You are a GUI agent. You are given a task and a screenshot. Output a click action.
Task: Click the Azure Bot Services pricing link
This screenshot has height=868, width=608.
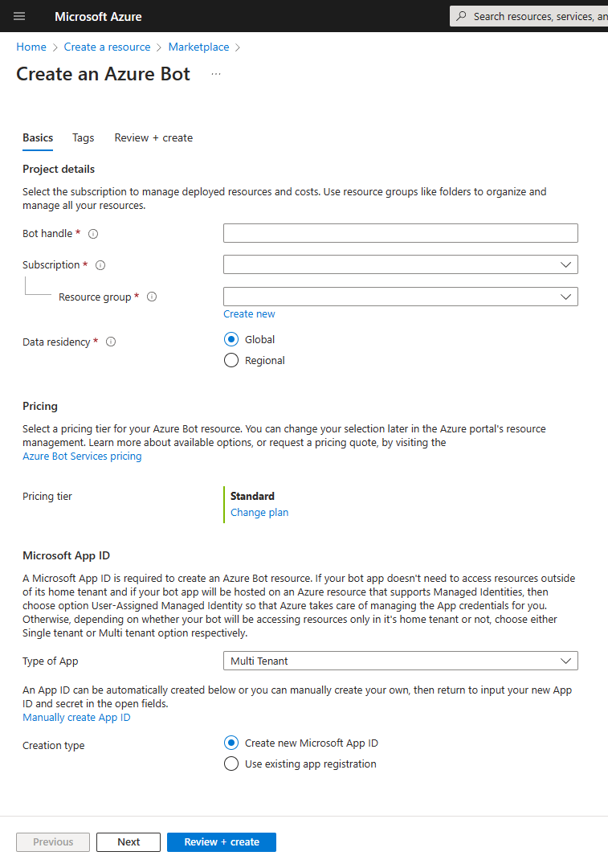tap(81, 456)
